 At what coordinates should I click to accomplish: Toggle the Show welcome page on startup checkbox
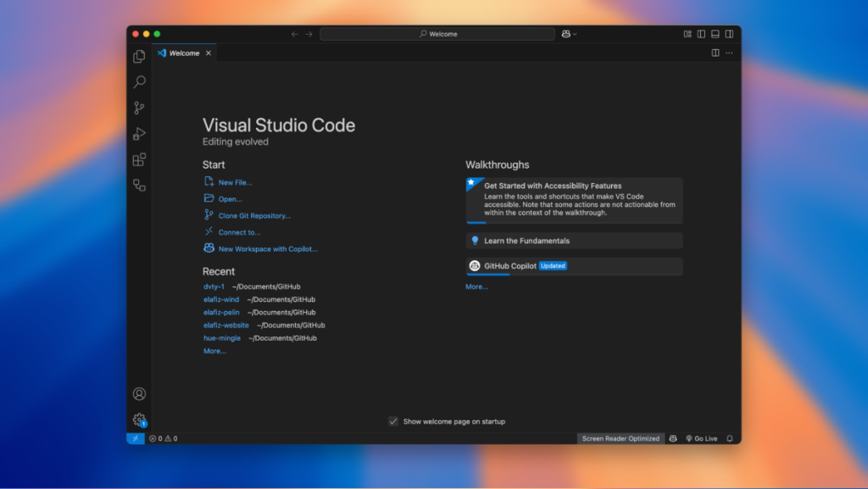point(393,421)
